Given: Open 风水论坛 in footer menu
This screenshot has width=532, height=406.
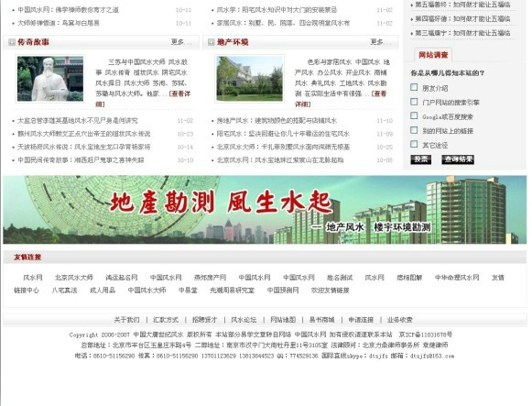Looking at the screenshot, I should pyautogui.click(x=244, y=320).
